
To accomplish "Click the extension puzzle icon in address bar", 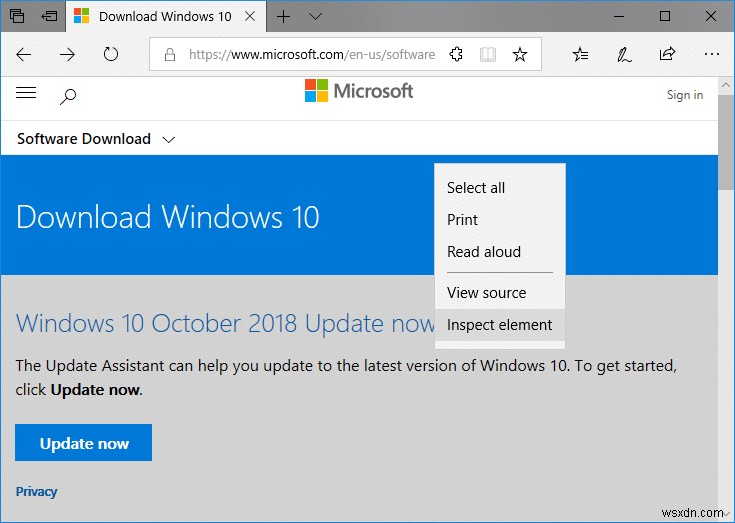I will [x=456, y=54].
